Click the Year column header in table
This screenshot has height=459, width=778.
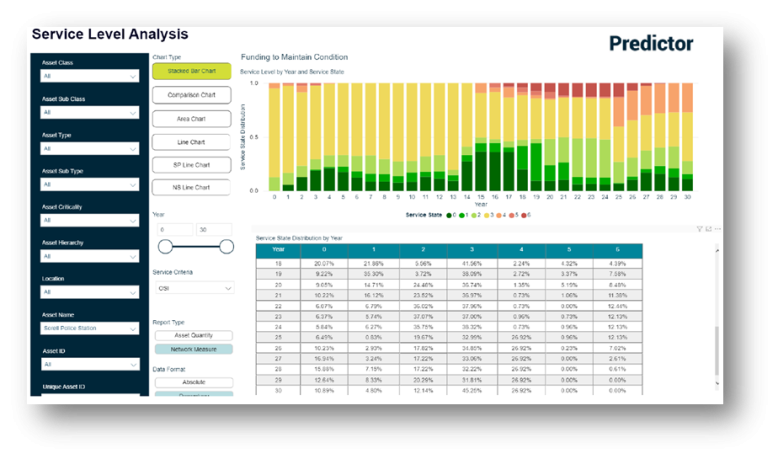278,250
